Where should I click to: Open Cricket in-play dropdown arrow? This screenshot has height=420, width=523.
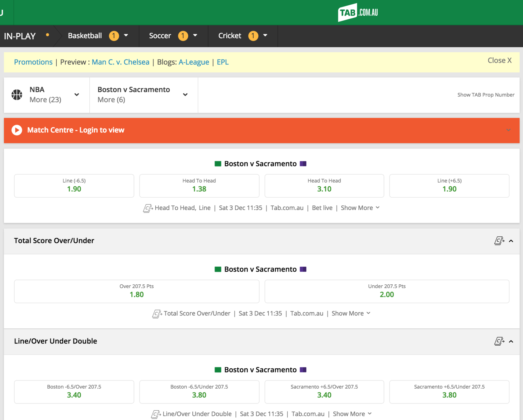pos(265,35)
